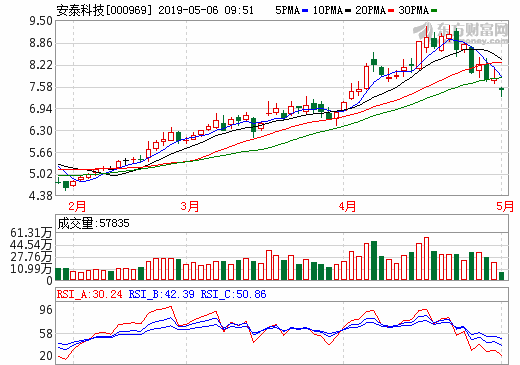Click the 44.54万 volume axis label

pos(31,245)
